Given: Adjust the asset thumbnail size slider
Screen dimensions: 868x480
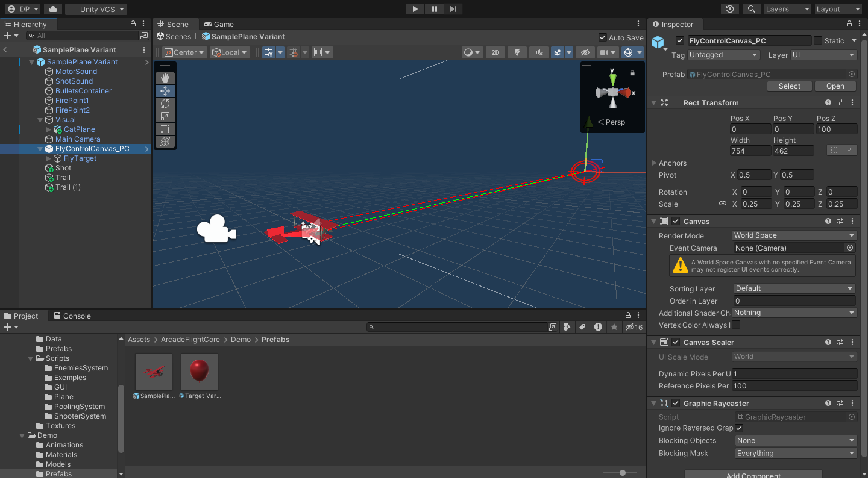Looking at the screenshot, I should pyautogui.click(x=623, y=473).
